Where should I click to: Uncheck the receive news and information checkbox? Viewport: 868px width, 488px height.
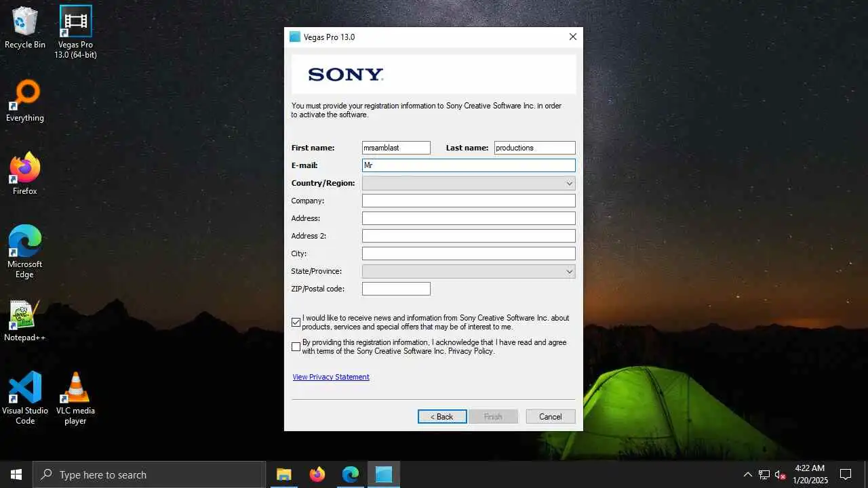point(296,323)
